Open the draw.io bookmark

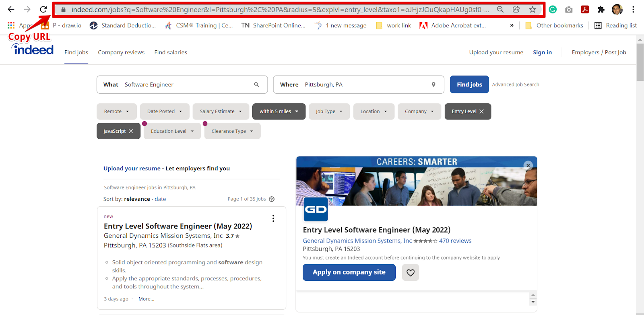[62, 25]
